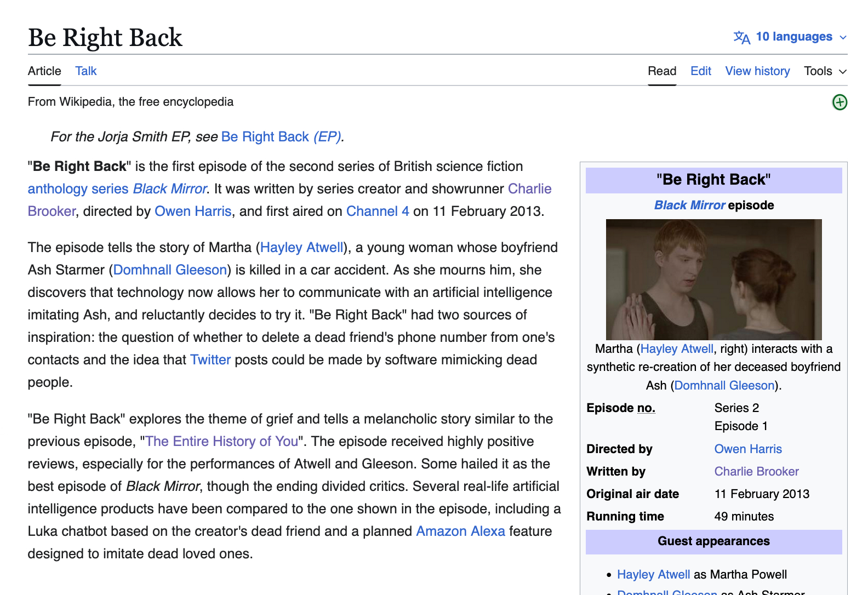
Task: Click the Twitter link in paragraph
Action: (x=210, y=360)
